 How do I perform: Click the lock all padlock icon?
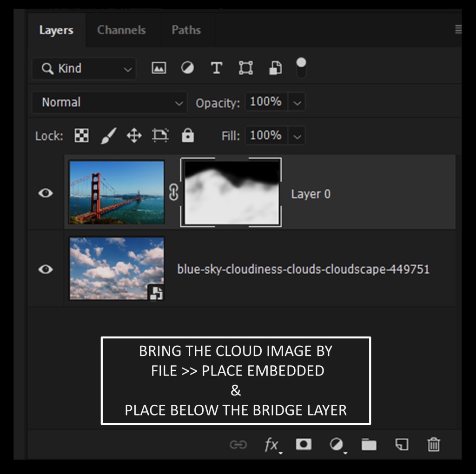[188, 136]
